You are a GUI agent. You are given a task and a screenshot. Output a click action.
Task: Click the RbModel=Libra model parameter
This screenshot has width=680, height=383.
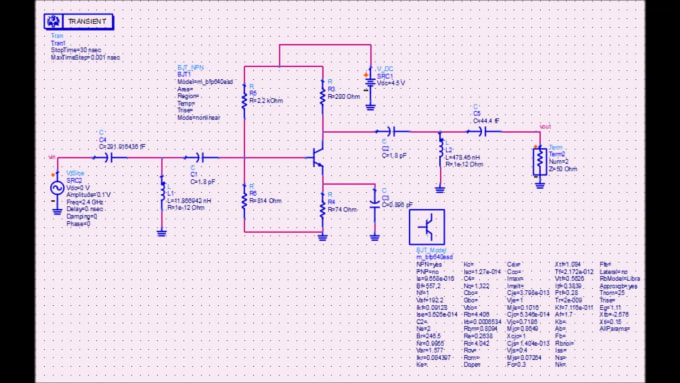coord(619,278)
